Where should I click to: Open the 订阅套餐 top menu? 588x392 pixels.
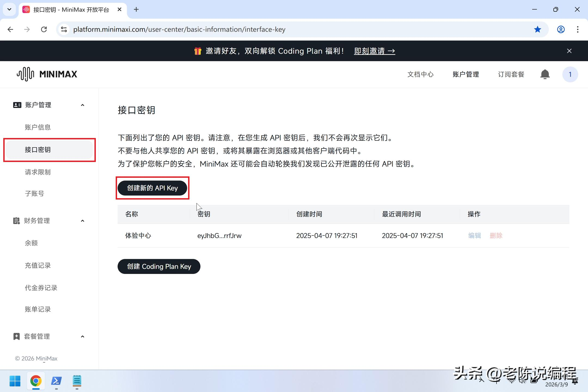coord(511,74)
